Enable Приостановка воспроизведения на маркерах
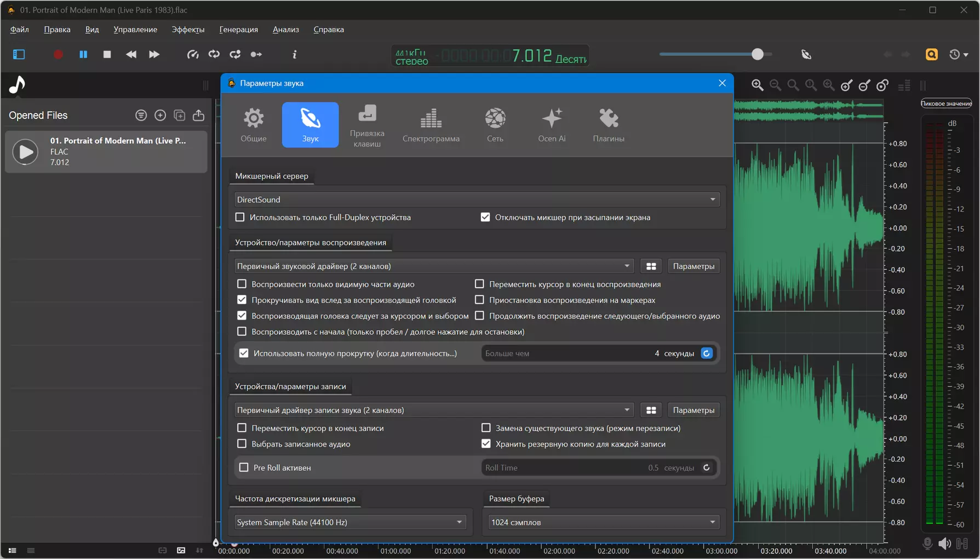This screenshot has height=559, width=980. click(x=479, y=300)
